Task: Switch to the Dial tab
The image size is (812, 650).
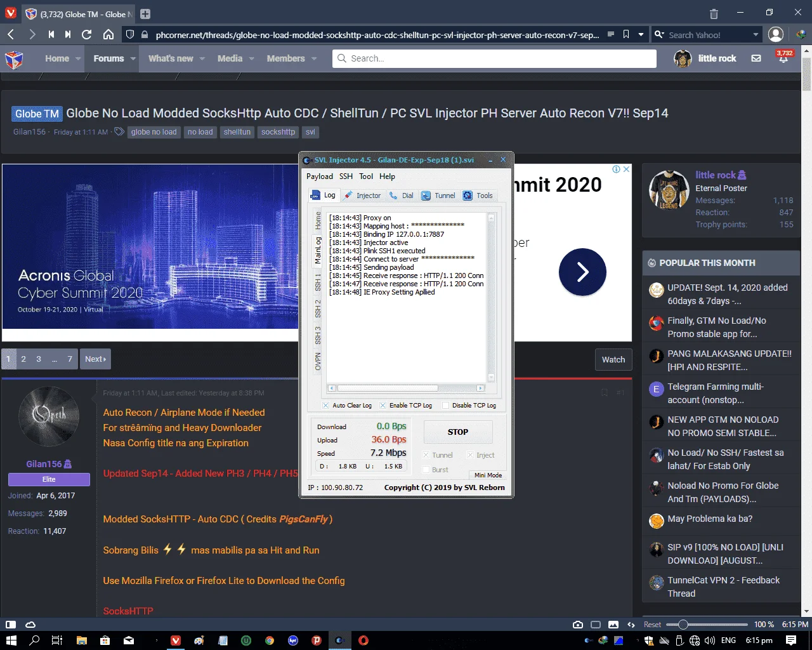Action: 402,196
